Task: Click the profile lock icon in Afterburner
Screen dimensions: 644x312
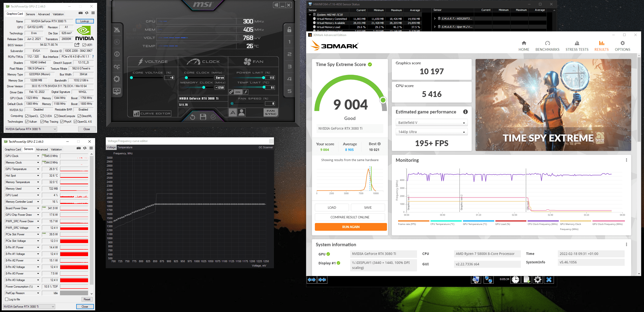Action: pos(289,30)
